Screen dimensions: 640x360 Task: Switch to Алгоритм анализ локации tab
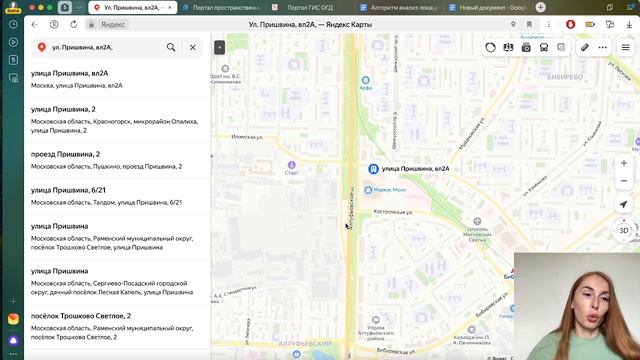(x=400, y=7)
